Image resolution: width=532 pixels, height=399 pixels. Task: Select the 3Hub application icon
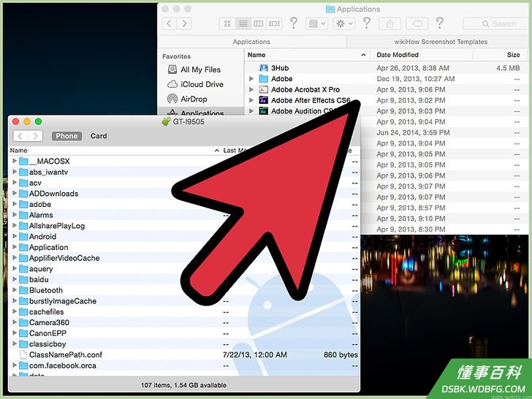coord(264,68)
